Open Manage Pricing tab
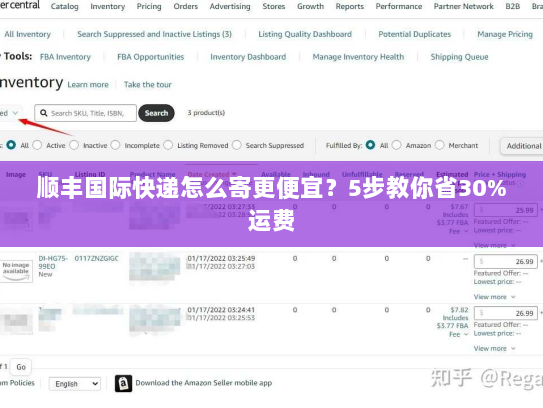 505,34
